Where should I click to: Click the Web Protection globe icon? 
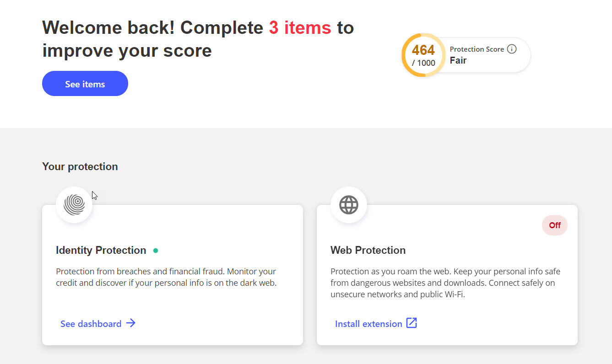pyautogui.click(x=349, y=205)
